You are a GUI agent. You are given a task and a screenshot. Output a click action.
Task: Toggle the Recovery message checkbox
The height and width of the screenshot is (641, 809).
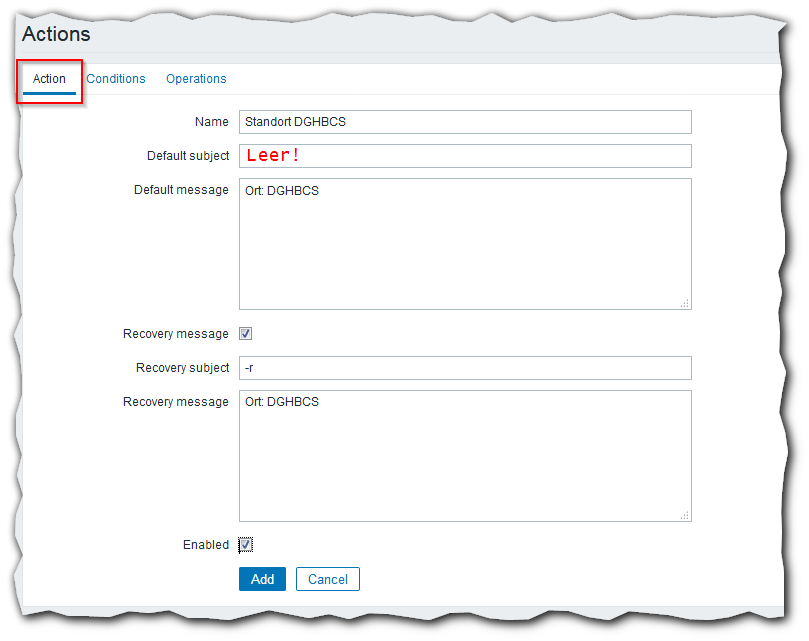246,334
